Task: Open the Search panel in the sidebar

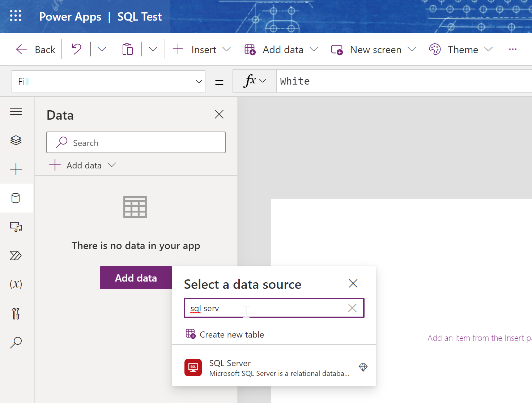Action: 16,342
